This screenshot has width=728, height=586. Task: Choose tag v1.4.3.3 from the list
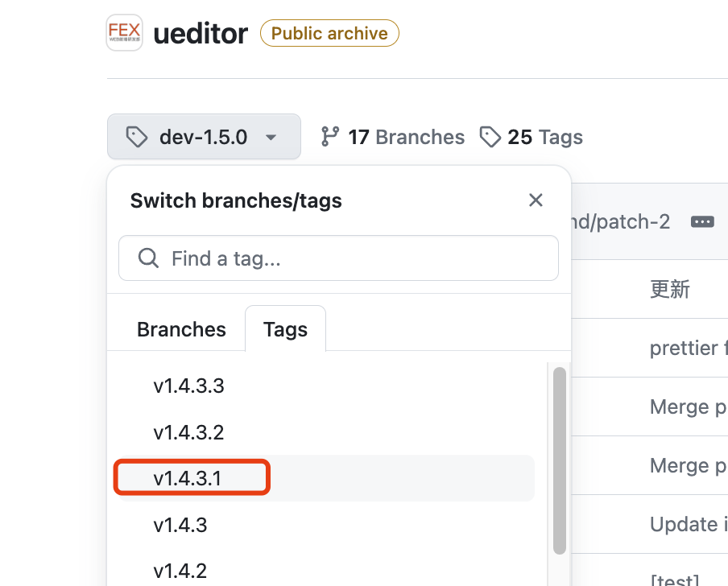point(188,386)
